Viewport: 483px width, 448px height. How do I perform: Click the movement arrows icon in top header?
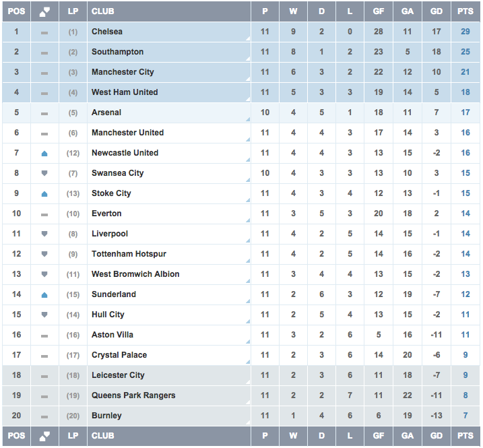44,11
